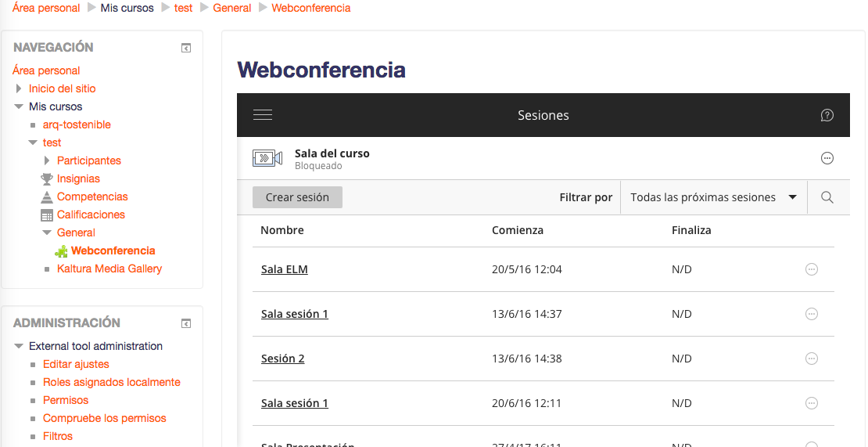The image size is (868, 447).
Task: Open Sala sesión 1 starting 20/6/16
Action: coord(295,403)
